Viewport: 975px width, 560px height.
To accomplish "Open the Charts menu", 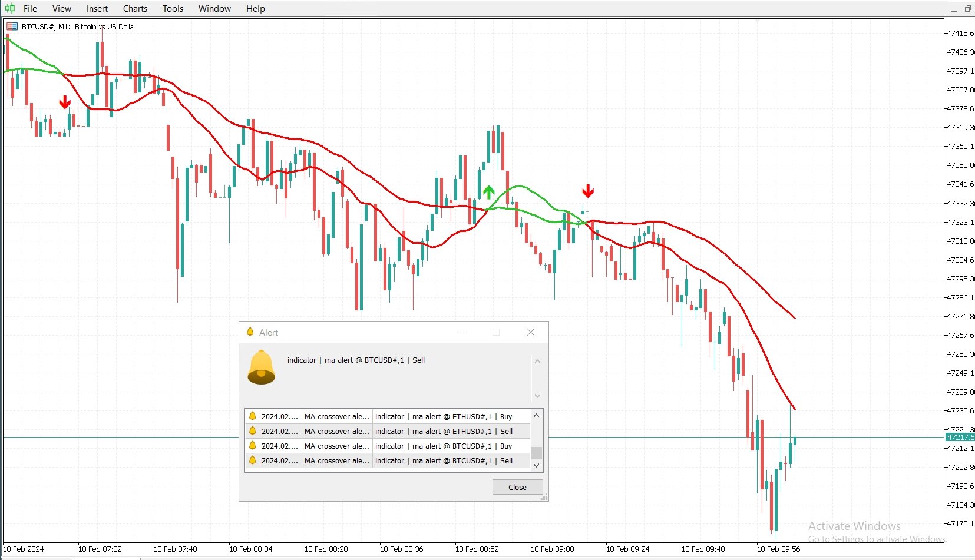I will pyautogui.click(x=135, y=8).
